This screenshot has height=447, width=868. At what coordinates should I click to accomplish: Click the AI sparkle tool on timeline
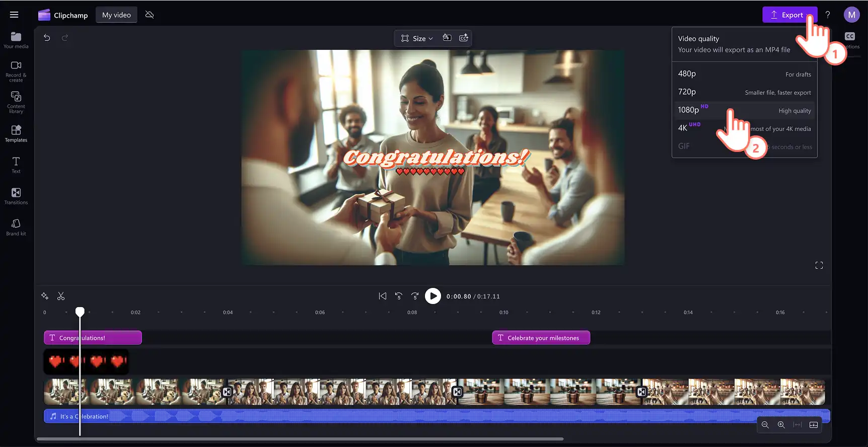point(45,296)
